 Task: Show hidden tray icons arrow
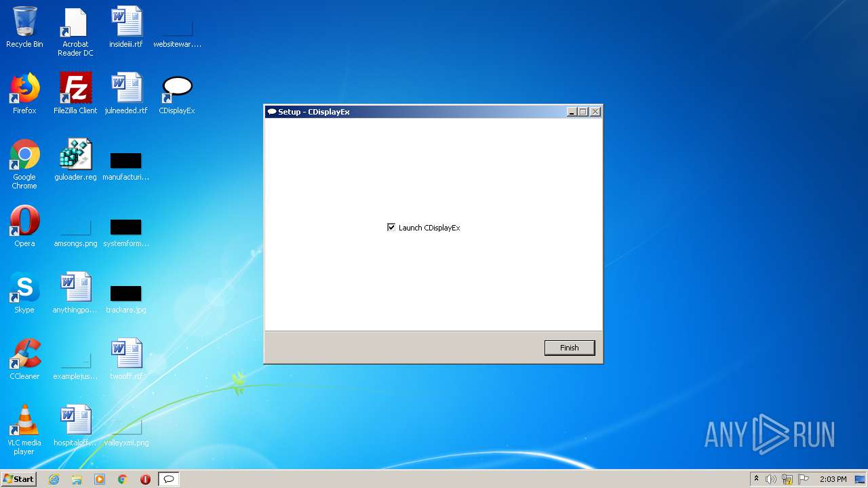coord(756,479)
